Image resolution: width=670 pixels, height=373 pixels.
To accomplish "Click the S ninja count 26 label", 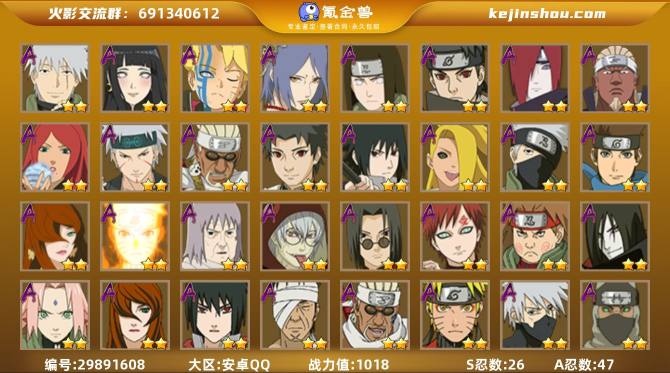I will click(495, 364).
